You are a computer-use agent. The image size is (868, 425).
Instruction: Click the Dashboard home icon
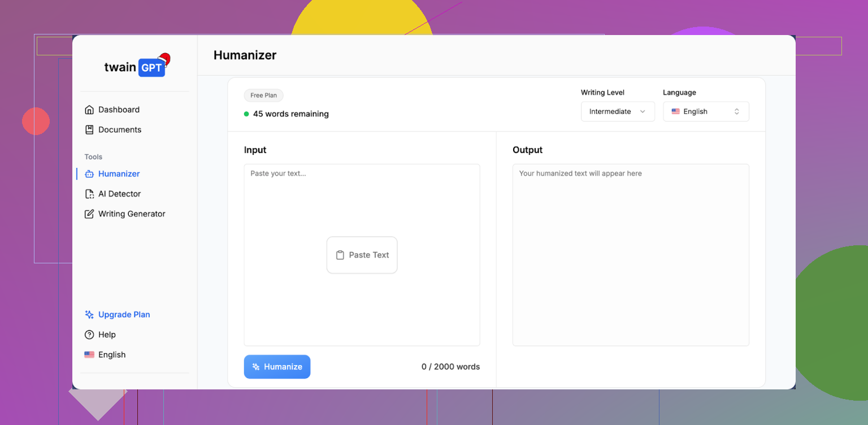coord(89,110)
